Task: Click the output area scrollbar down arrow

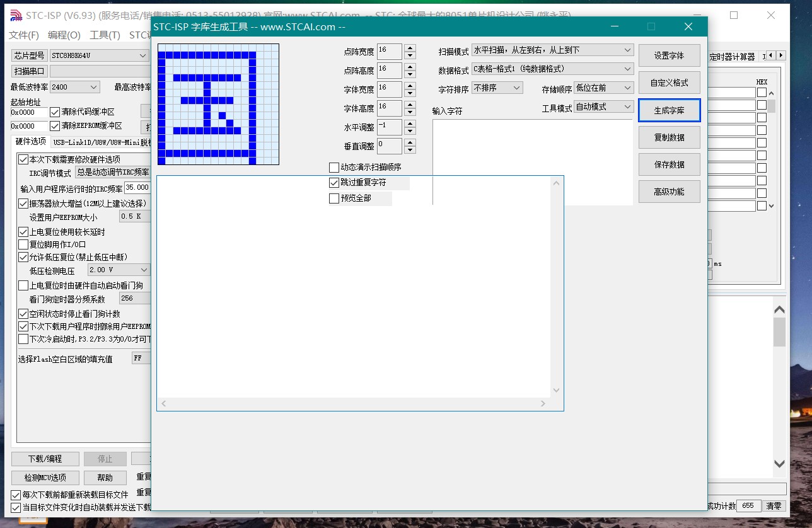Action: [556, 391]
